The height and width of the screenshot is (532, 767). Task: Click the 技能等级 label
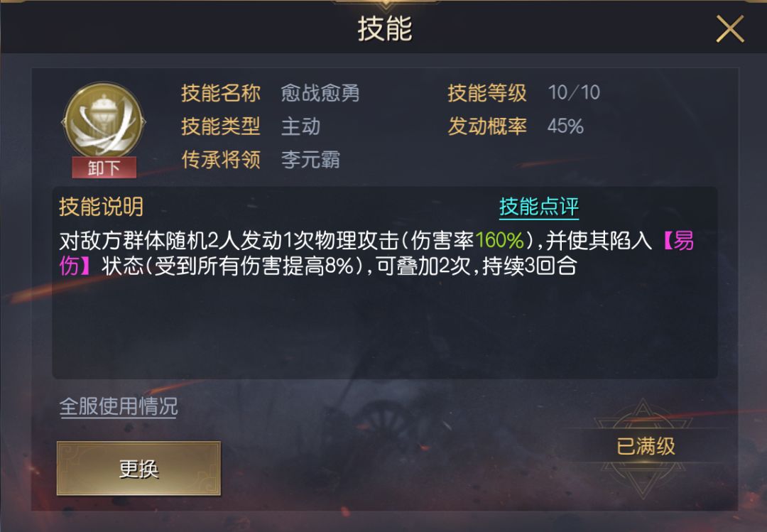click(487, 92)
